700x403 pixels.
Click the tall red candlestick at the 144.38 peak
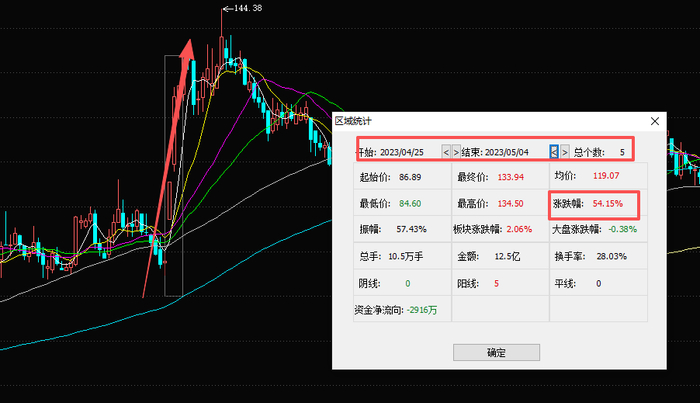pyautogui.click(x=221, y=51)
